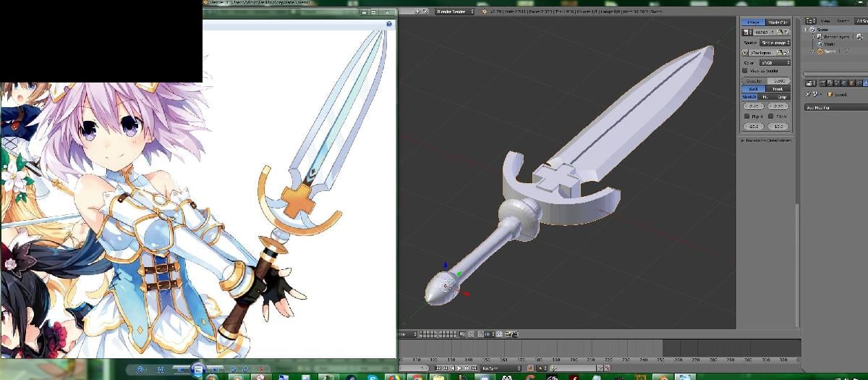Toggle the View as Render checkbox

(x=745, y=71)
